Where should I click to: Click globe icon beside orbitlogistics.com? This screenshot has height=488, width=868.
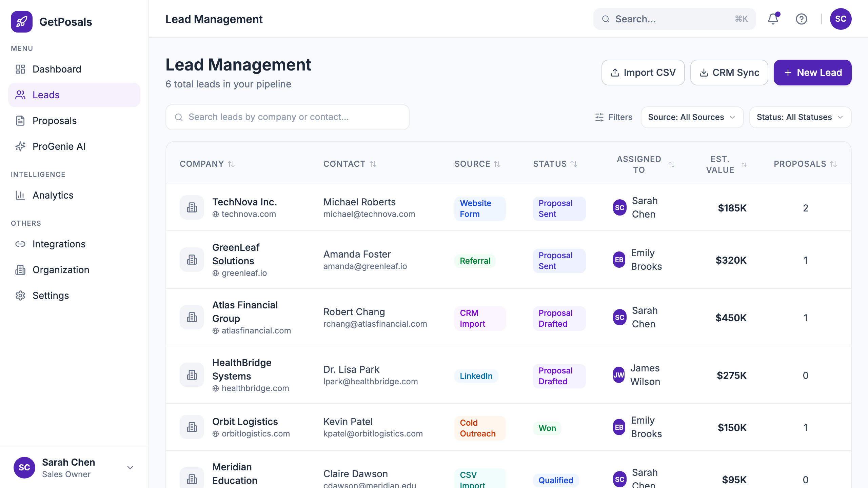216,434
